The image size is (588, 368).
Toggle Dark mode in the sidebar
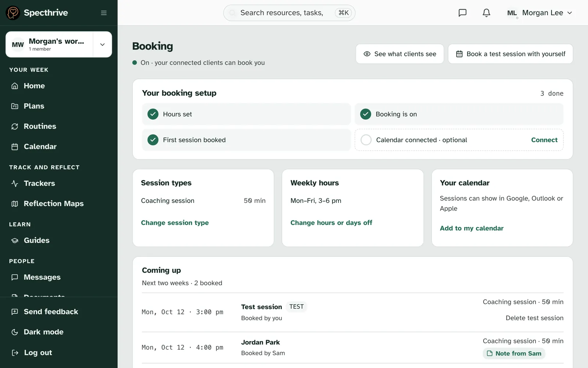click(x=59, y=332)
